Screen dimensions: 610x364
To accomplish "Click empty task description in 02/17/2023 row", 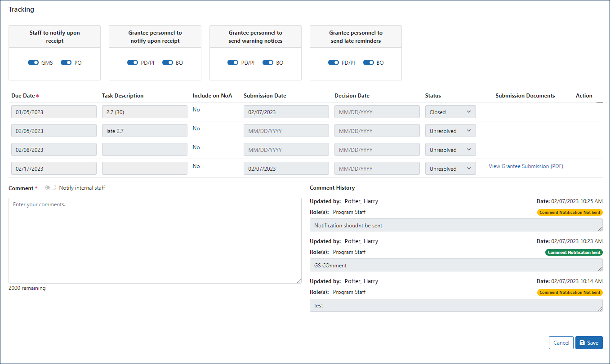I will tap(145, 169).
